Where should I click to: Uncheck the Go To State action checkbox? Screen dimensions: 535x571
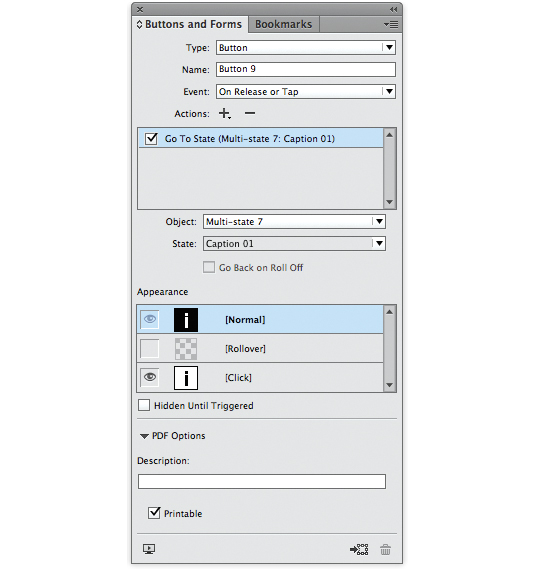point(151,139)
